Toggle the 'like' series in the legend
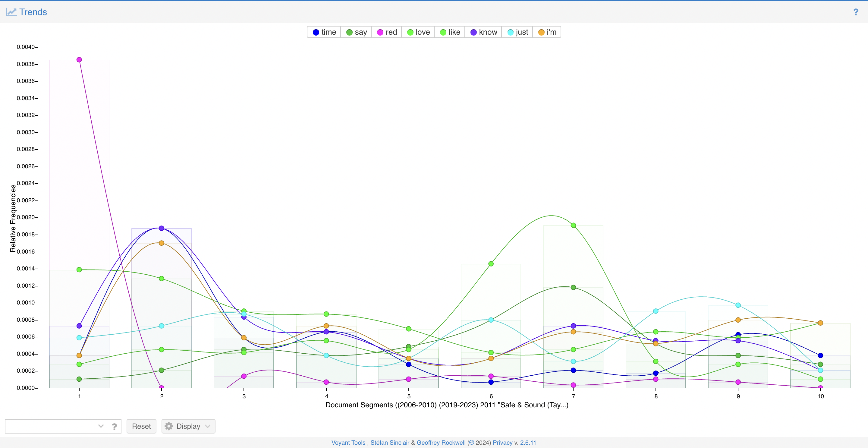This screenshot has width=868, height=448. pyautogui.click(x=450, y=32)
